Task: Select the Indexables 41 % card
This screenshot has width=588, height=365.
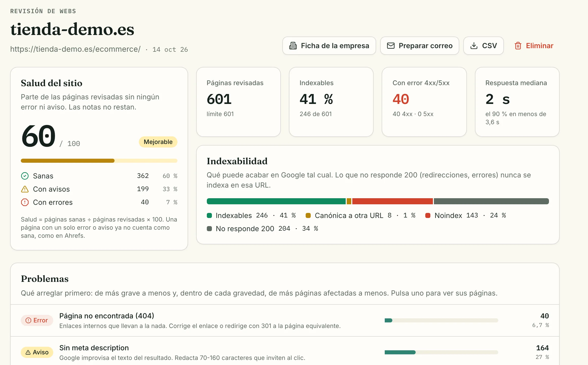Action: pyautogui.click(x=331, y=102)
